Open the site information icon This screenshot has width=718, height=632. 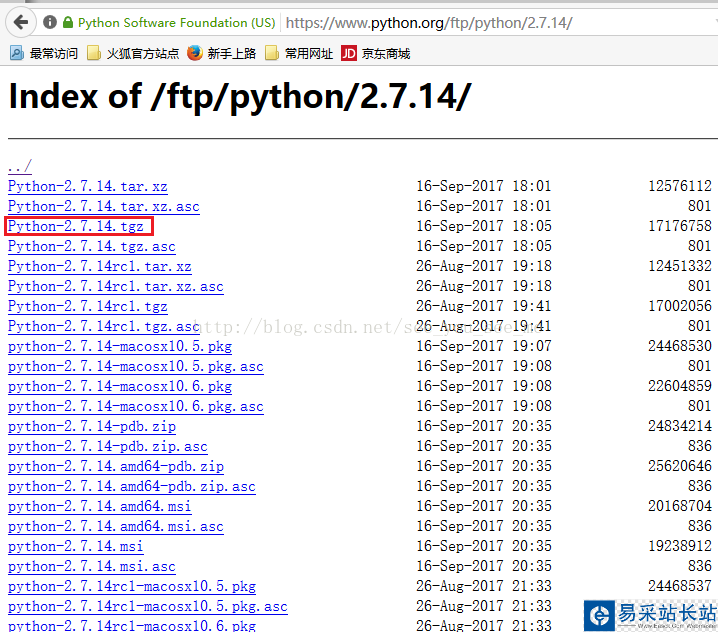coord(50,22)
